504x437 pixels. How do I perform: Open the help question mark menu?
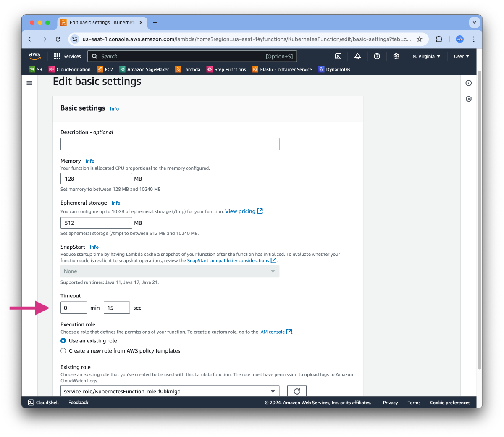(x=377, y=56)
